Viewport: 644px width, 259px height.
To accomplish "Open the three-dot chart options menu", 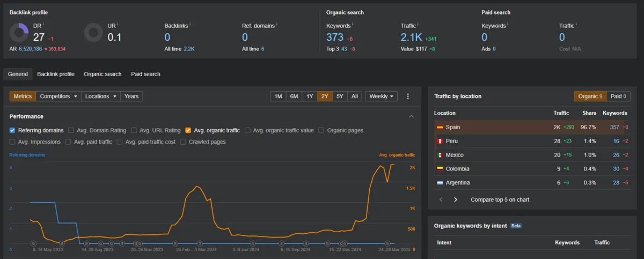I will point(408,97).
